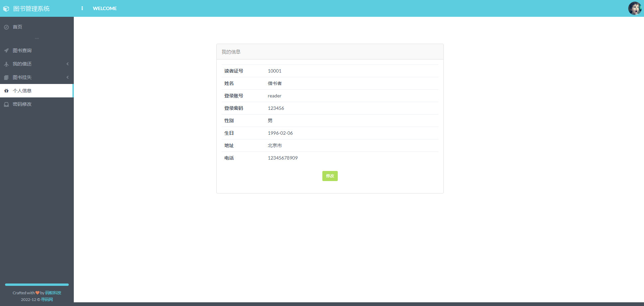
Task: Click the green 修改 button
Action: [x=330, y=176]
